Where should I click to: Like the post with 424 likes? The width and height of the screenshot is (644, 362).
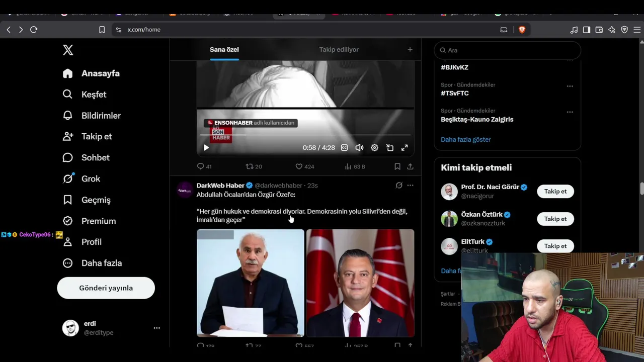(x=304, y=166)
